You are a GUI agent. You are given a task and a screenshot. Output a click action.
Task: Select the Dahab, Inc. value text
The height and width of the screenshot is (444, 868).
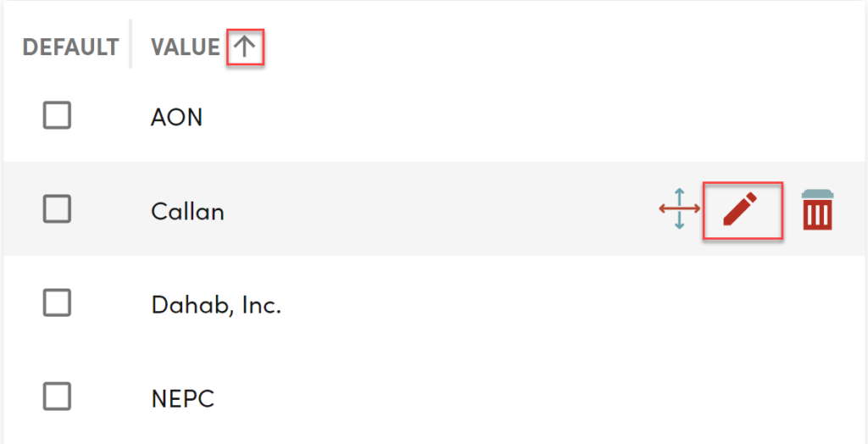216,305
